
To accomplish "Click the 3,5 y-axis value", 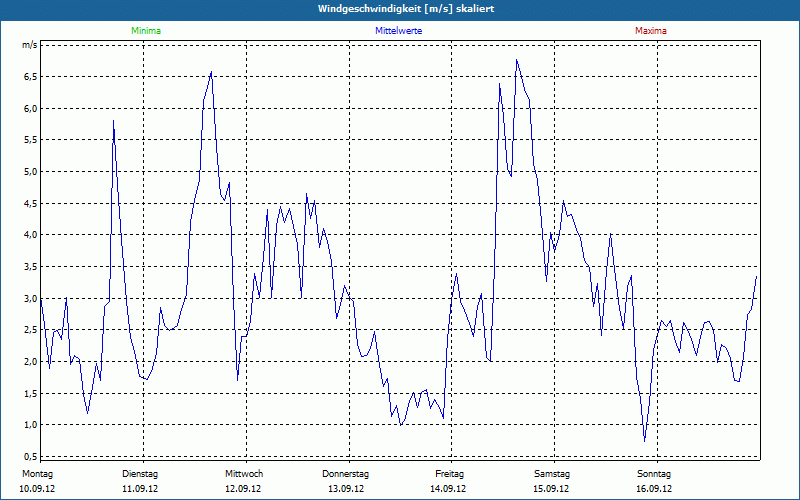I will pos(31,266).
